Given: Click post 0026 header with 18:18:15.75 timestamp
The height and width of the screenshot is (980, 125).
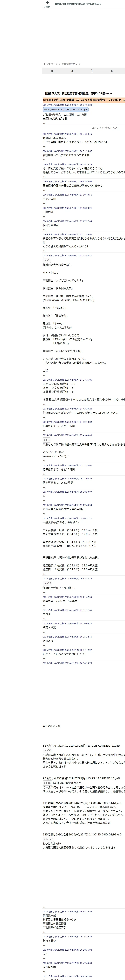Looking at the screenshot, I should pyautogui.click(x=67, y=663).
